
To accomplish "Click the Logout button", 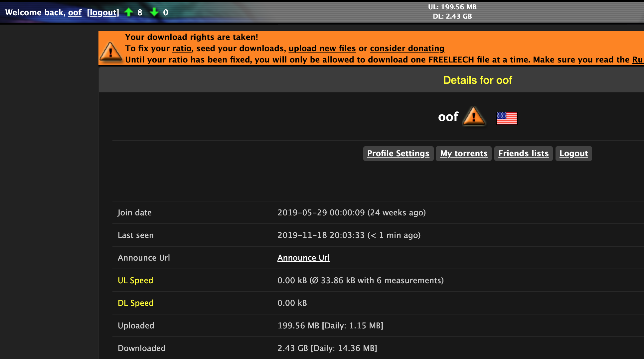I will pos(573,153).
